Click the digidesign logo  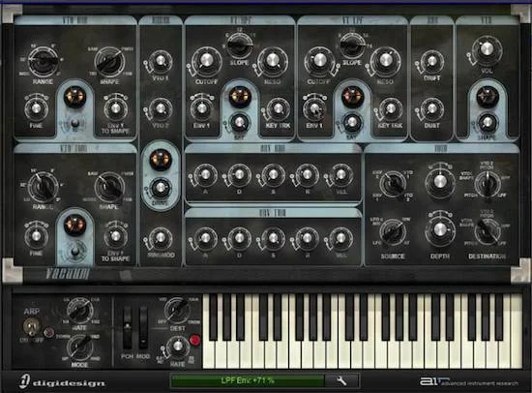coord(63,381)
